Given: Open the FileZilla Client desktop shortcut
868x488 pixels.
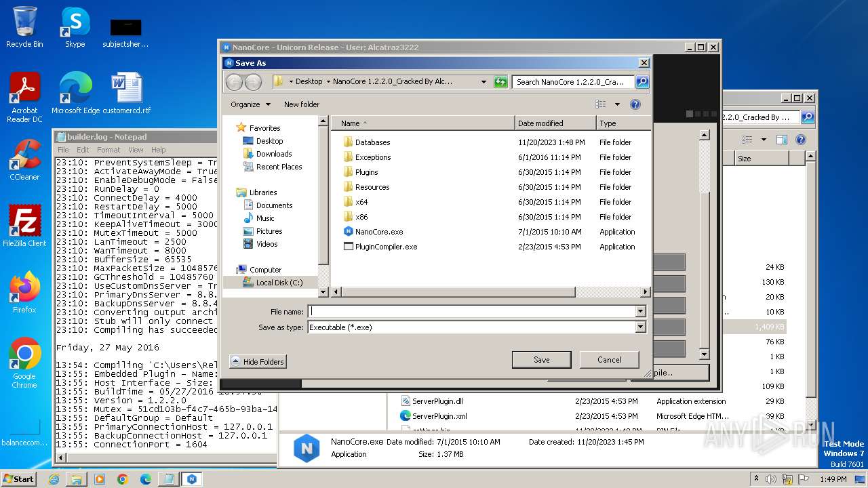Looking at the screenshot, I should point(24,226).
